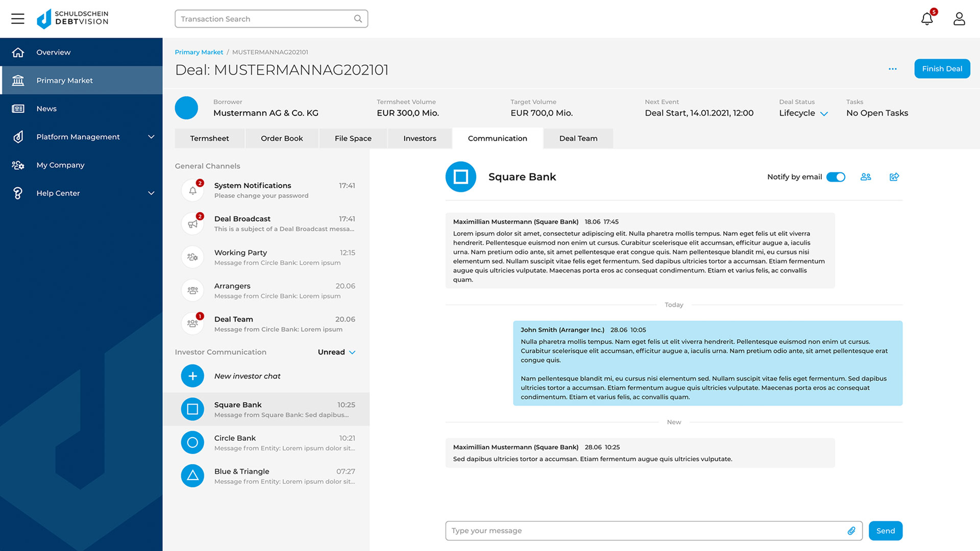
Task: Switch to the Order Book tab
Action: tap(282, 138)
